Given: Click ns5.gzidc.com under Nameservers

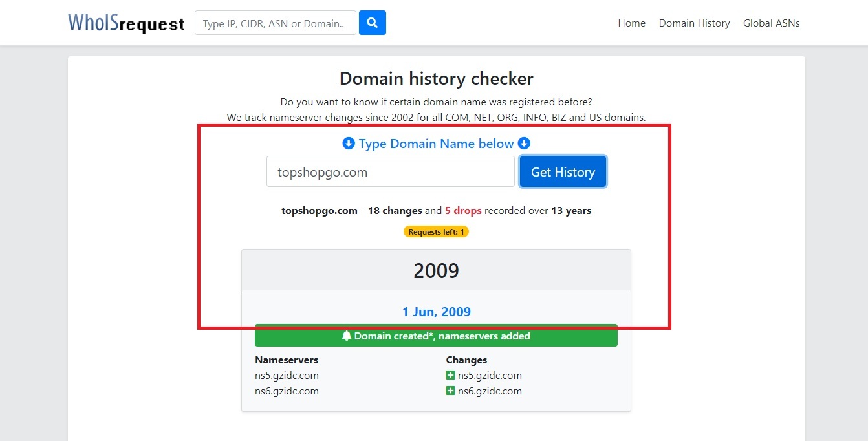Looking at the screenshot, I should click(287, 375).
